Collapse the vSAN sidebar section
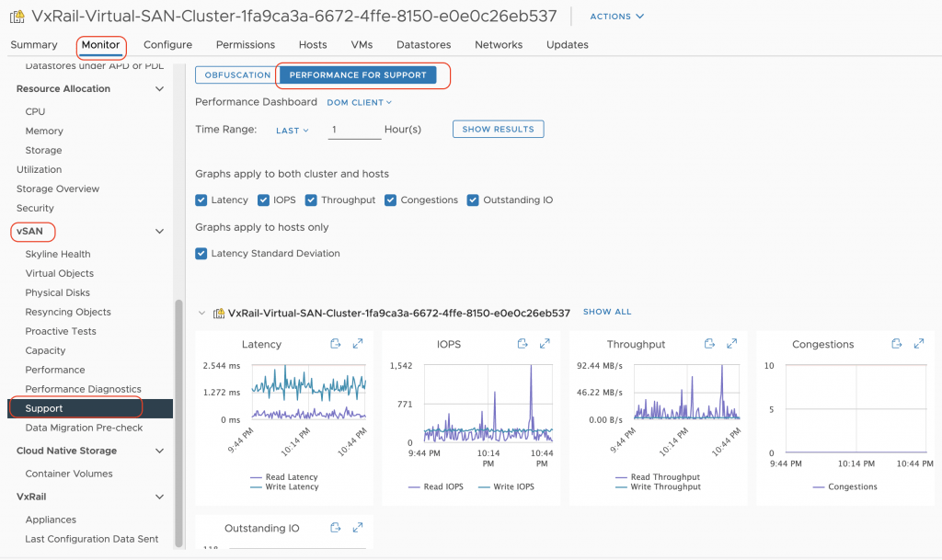The height and width of the screenshot is (560, 942). pos(159,232)
